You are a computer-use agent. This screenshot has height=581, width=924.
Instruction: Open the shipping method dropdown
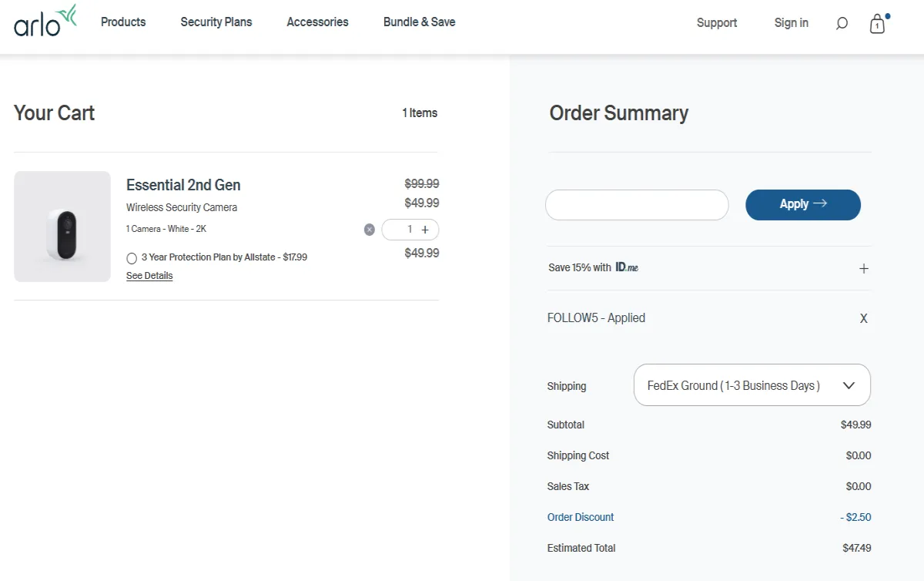coord(752,385)
